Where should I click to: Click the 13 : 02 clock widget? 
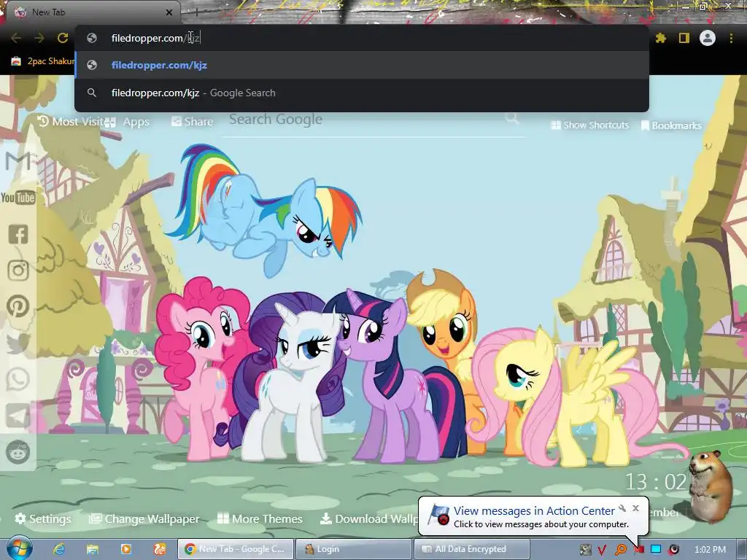click(656, 482)
